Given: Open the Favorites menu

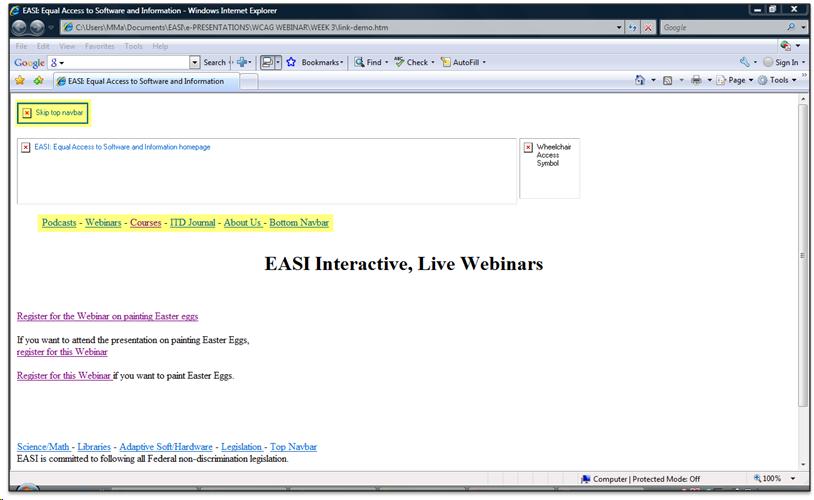Looking at the screenshot, I should pyautogui.click(x=99, y=46).
